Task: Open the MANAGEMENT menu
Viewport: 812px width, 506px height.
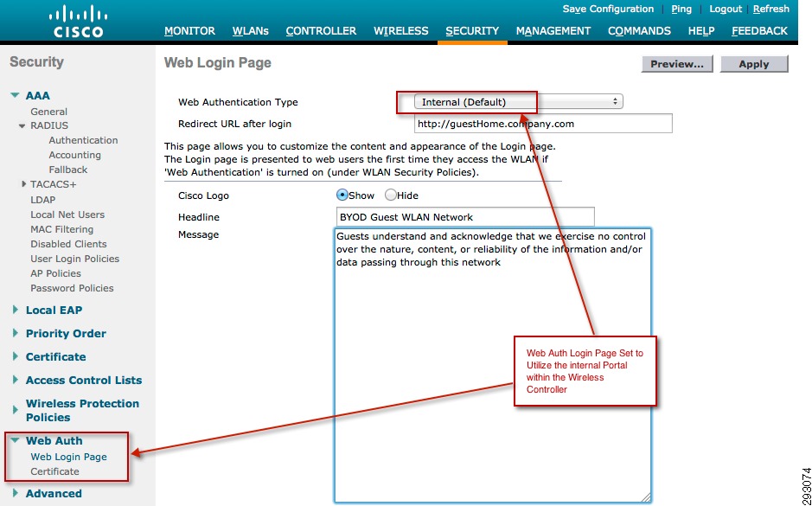Action: 553,31
